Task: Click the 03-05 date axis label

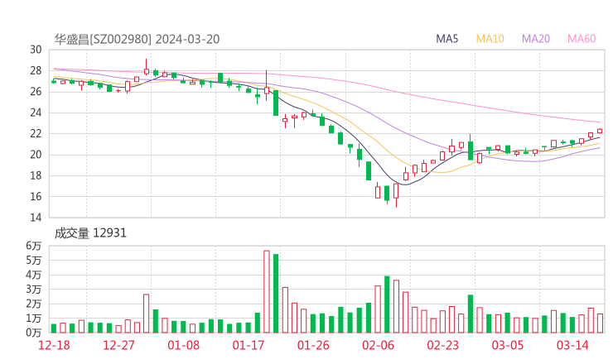Action: [x=508, y=345]
